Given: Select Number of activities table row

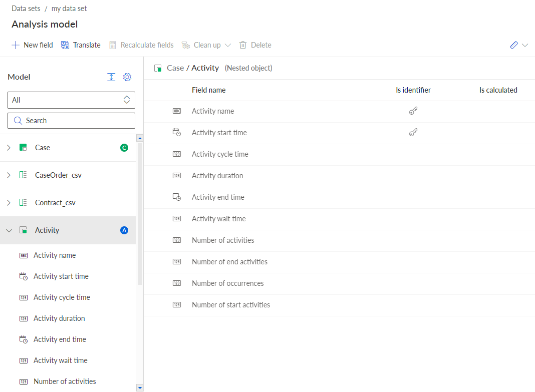Looking at the screenshot, I should 339,240.
